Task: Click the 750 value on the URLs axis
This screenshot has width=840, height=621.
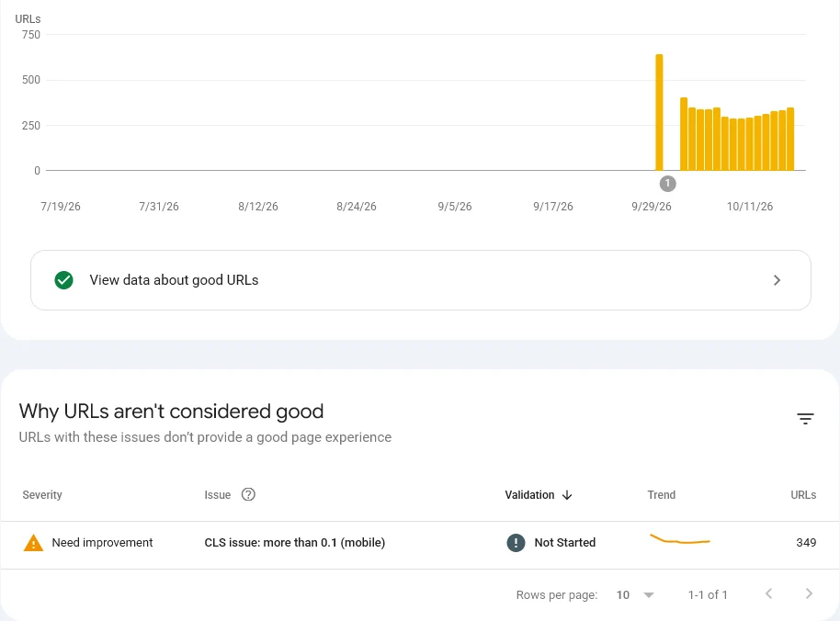Action: pos(30,35)
